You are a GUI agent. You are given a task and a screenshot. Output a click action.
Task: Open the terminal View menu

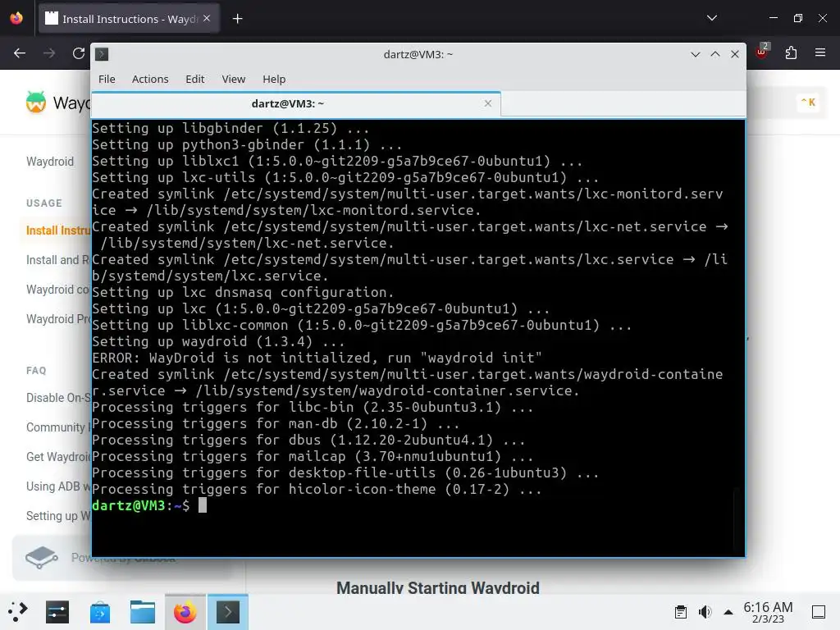tap(234, 79)
